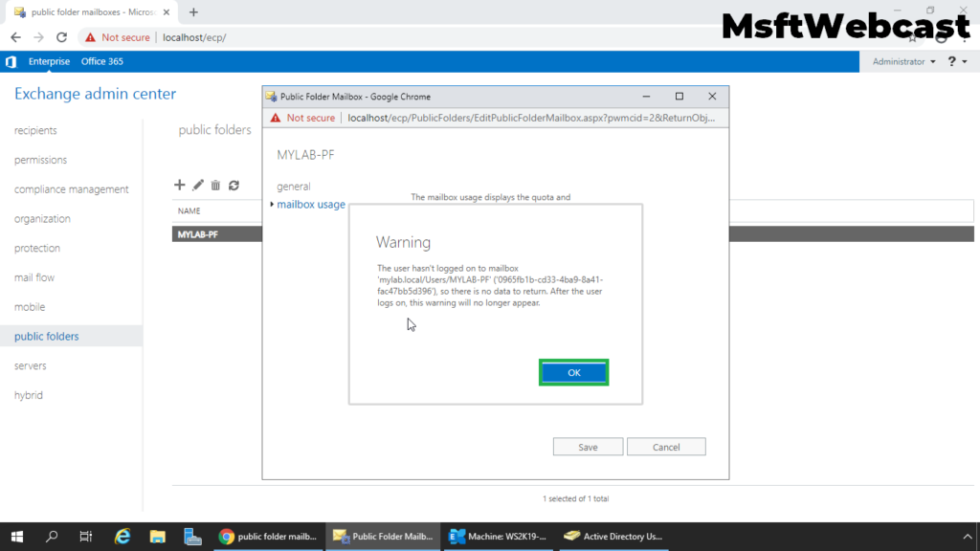
Task: Click Not secure warning in popup window
Action: click(303, 118)
